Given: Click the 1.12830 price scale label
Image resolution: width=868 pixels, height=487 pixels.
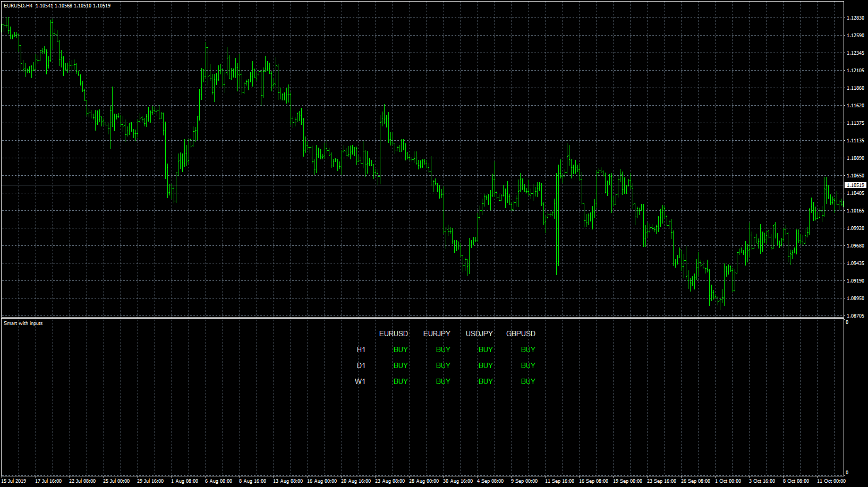Looking at the screenshot, I should 855,18.
